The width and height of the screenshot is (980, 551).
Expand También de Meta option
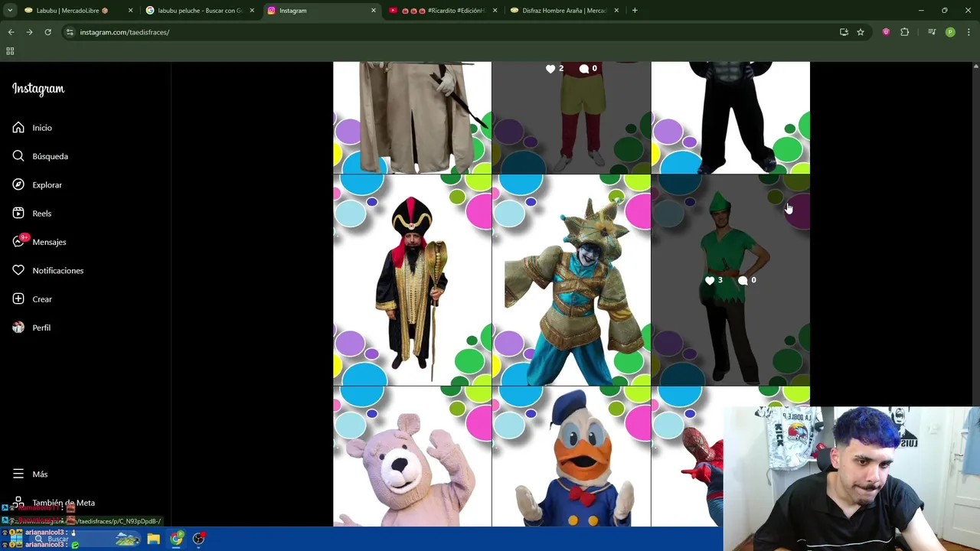point(54,503)
